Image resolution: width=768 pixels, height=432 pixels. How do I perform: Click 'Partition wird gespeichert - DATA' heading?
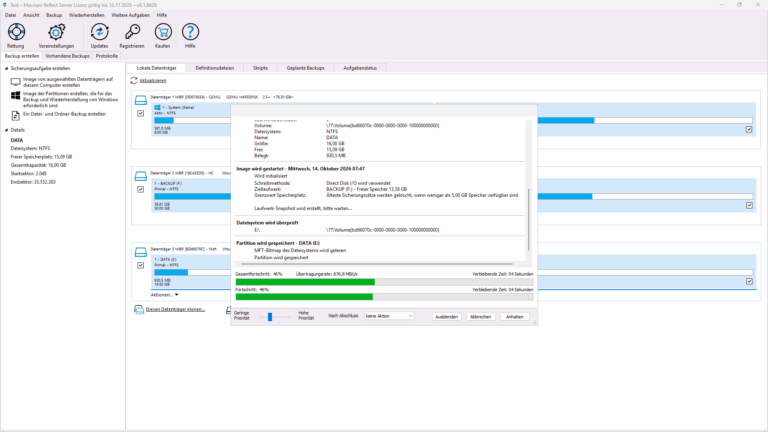pyautogui.click(x=278, y=243)
